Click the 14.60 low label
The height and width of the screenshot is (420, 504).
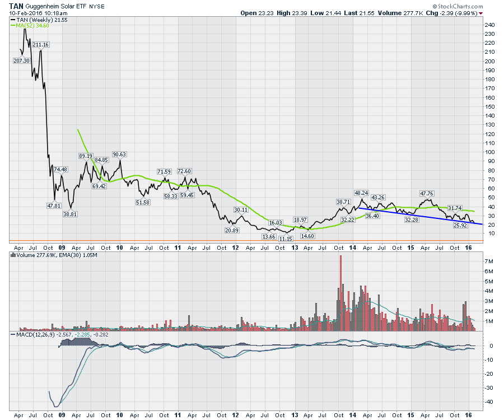(x=307, y=236)
